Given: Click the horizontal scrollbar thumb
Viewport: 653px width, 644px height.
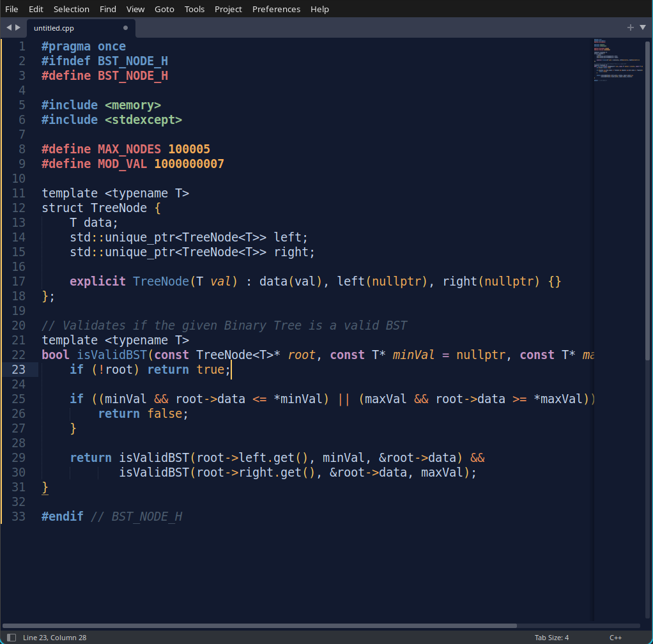Looking at the screenshot, I should pyautogui.click(x=259, y=625).
